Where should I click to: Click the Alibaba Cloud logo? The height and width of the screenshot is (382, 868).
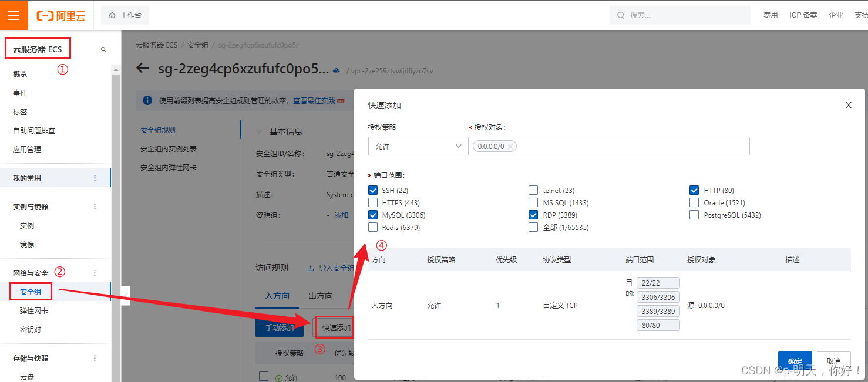pyautogui.click(x=61, y=16)
